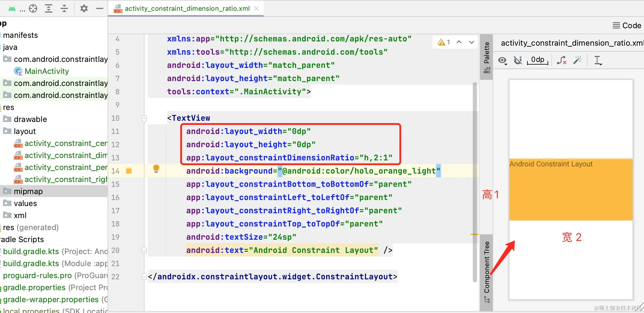Open the design view options eye menu
The width and height of the screenshot is (644, 313).
tap(502, 61)
